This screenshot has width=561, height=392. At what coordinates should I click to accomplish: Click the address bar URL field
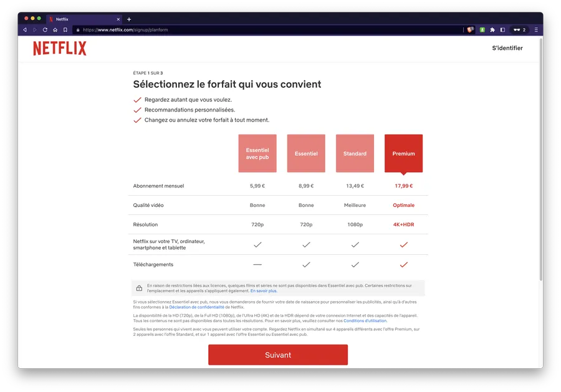click(x=268, y=30)
